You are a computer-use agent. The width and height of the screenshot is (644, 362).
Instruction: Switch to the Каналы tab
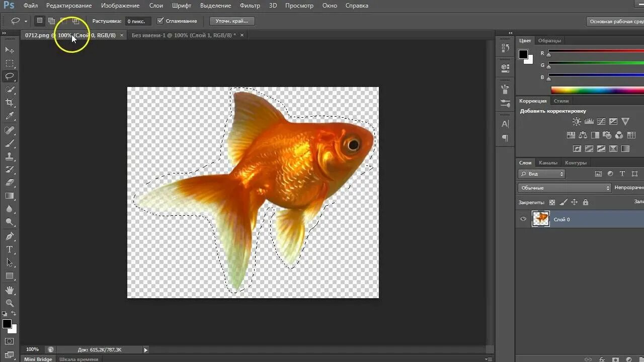(x=548, y=162)
